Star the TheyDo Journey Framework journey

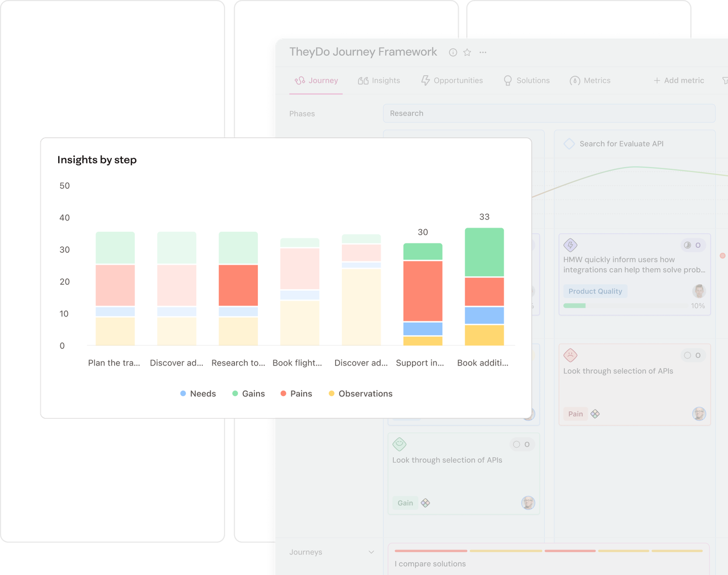[467, 53]
